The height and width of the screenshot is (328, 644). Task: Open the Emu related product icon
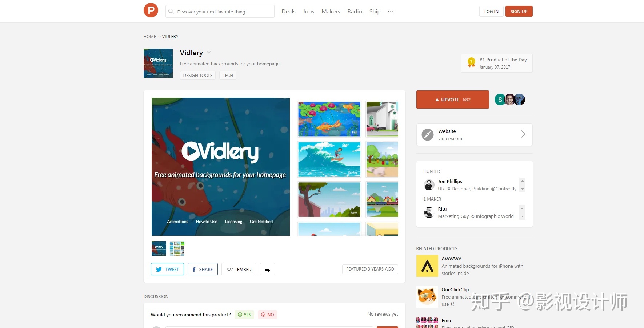(x=427, y=323)
